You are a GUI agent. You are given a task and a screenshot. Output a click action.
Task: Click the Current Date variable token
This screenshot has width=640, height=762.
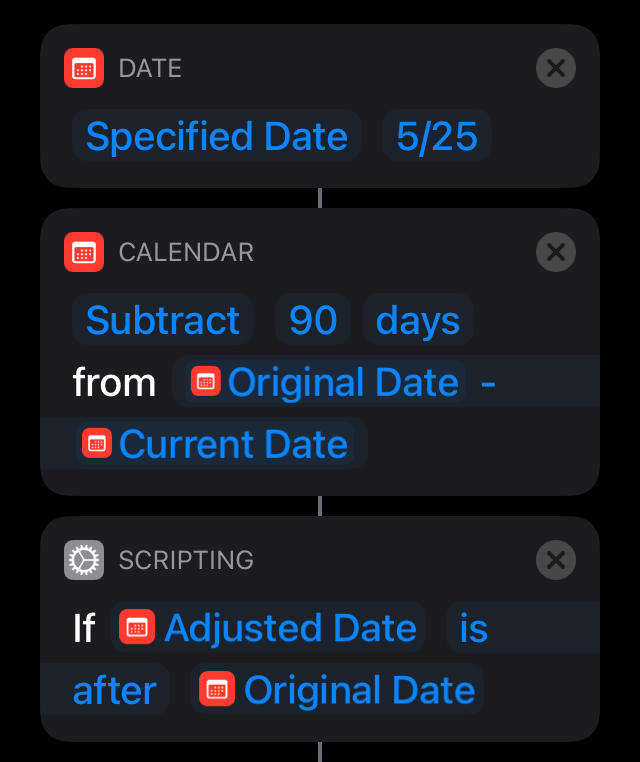pos(215,443)
